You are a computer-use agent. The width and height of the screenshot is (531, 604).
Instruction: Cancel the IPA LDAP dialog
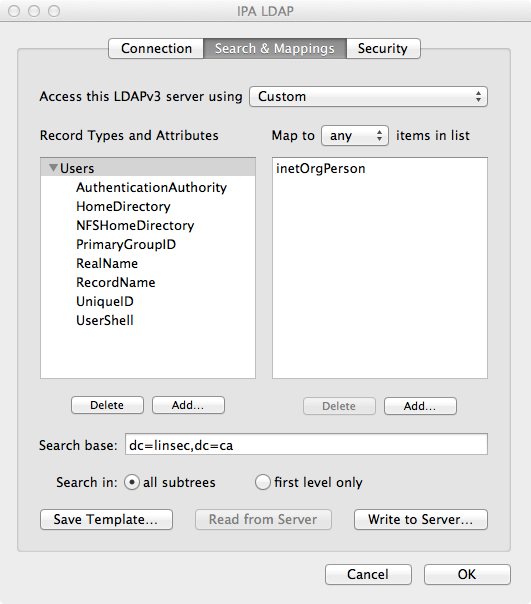[368, 575]
